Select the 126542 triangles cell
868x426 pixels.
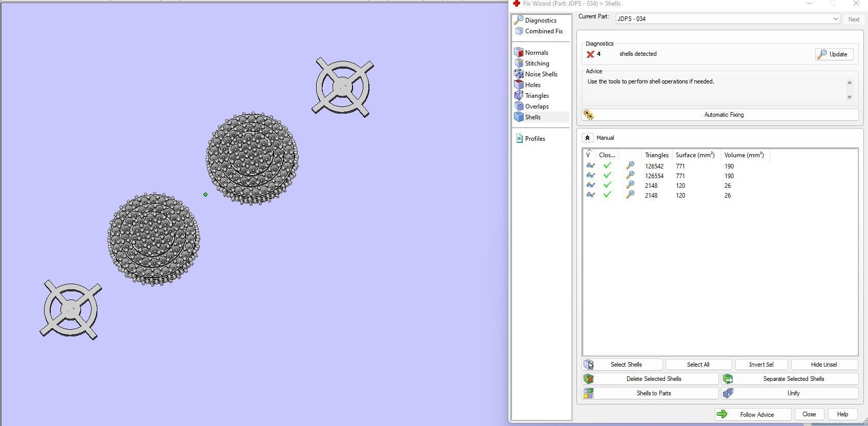(654, 166)
